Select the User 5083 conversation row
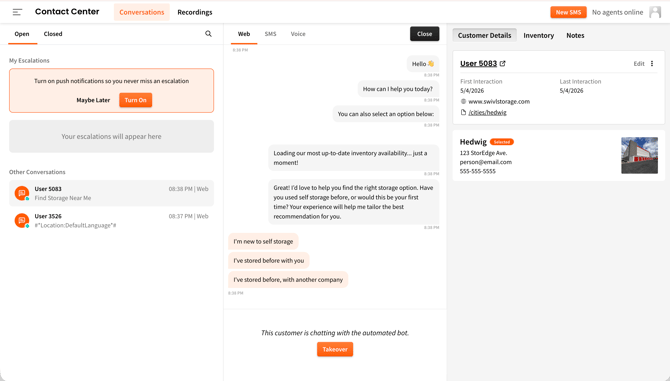 click(111, 193)
